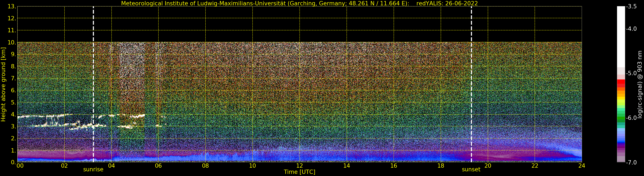This screenshot has width=644, height=176.
Task: Click the 'Time [UTC]' axis label
Action: click(x=300, y=172)
